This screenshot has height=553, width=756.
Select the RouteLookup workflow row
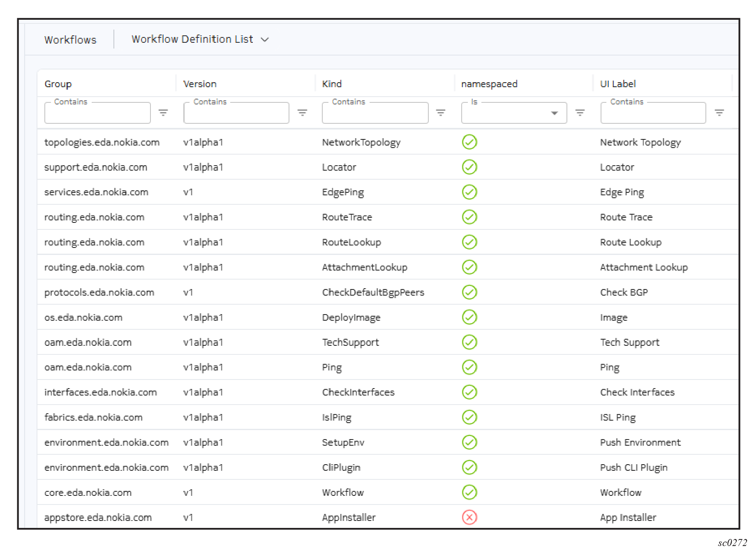(x=351, y=242)
